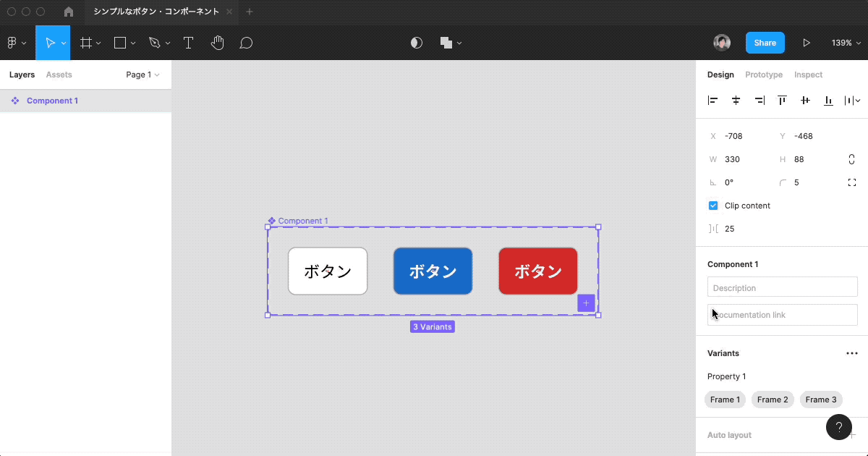The height and width of the screenshot is (456, 868).
Task: Open the boolean operations dropdown arrow
Action: tap(459, 43)
